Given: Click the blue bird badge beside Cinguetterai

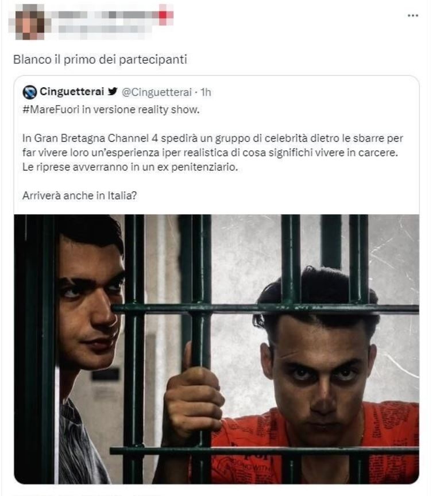Looking at the screenshot, I should click(113, 91).
